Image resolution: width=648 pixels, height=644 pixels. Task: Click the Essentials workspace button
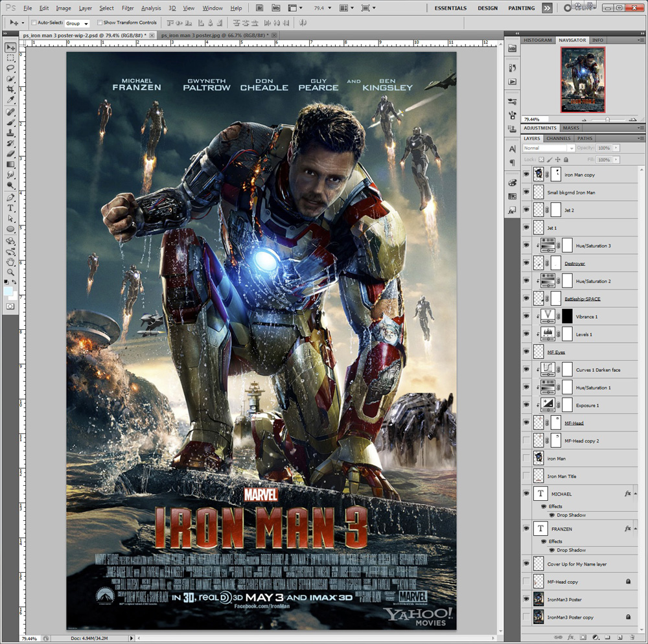tap(450, 8)
